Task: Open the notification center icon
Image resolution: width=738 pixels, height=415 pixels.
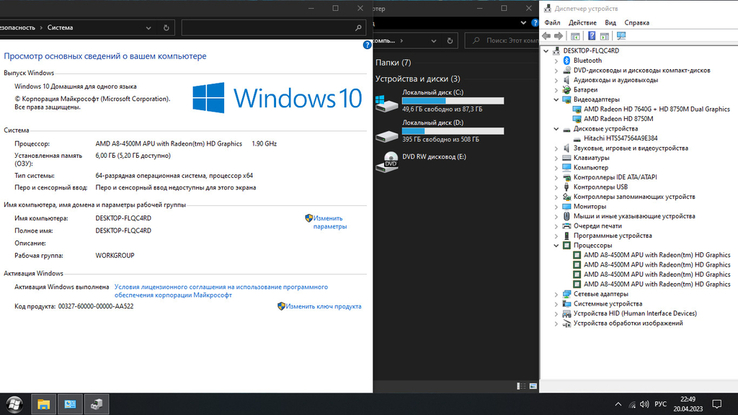Action: 717,404
